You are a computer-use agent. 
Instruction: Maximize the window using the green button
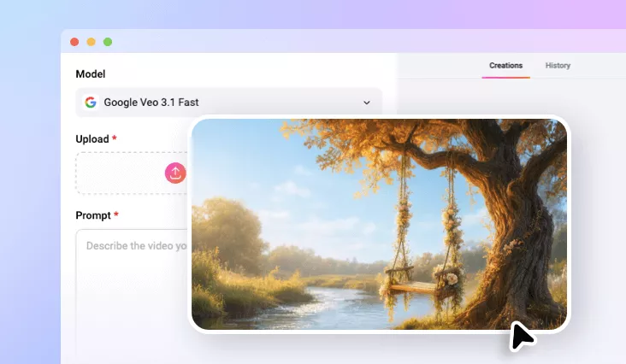(108, 42)
